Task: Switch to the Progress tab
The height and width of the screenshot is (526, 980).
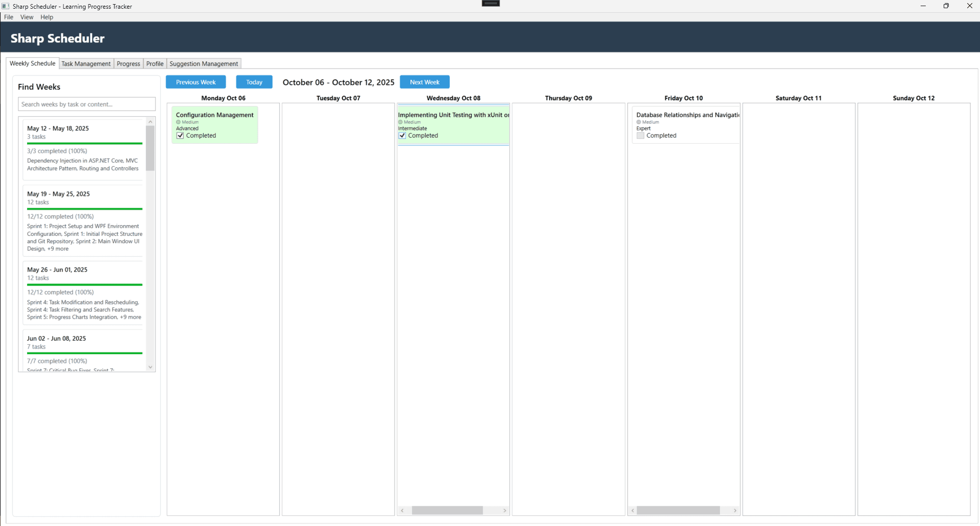Action: click(128, 63)
